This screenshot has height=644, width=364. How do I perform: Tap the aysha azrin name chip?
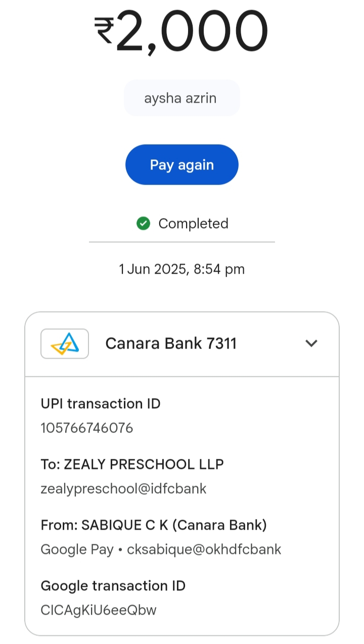(x=181, y=98)
